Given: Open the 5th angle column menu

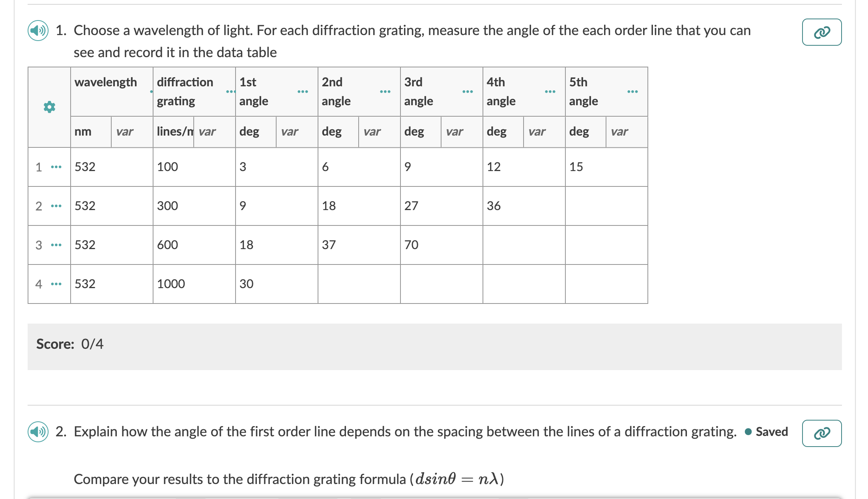Looking at the screenshot, I should [632, 91].
